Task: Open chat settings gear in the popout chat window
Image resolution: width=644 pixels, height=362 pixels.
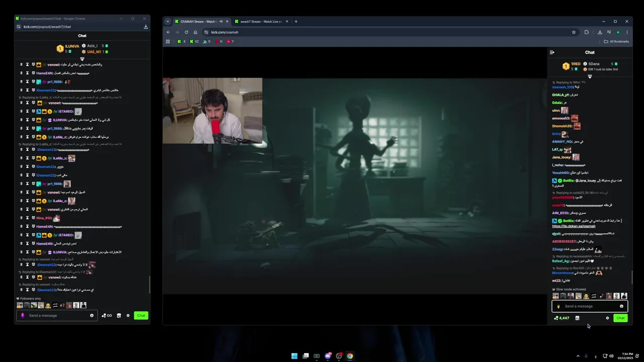Action: tap(128, 316)
